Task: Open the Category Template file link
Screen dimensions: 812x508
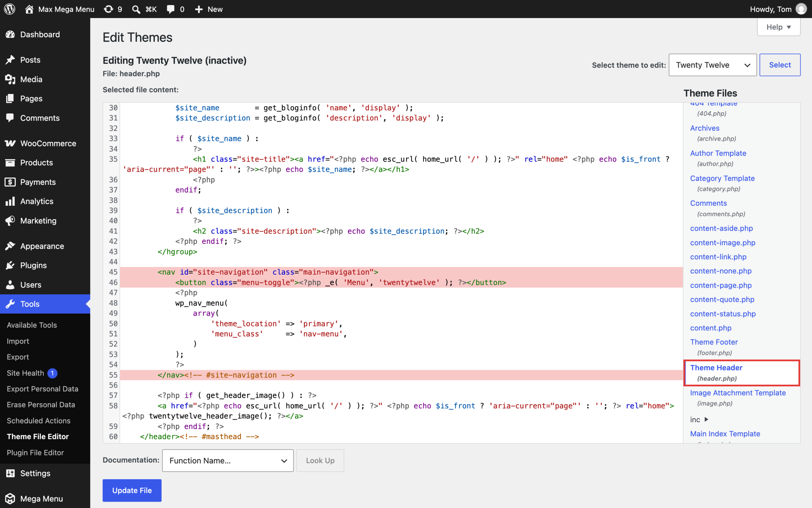Action: (722, 178)
